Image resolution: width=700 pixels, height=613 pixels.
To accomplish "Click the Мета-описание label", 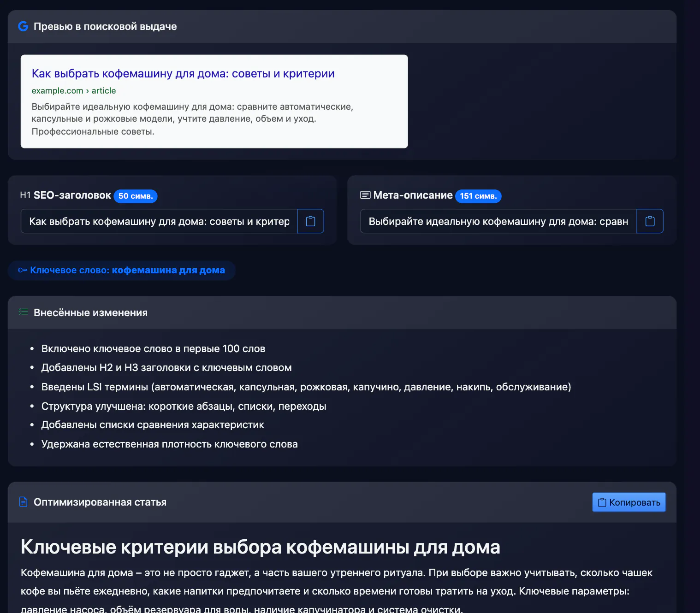I will tap(413, 195).
